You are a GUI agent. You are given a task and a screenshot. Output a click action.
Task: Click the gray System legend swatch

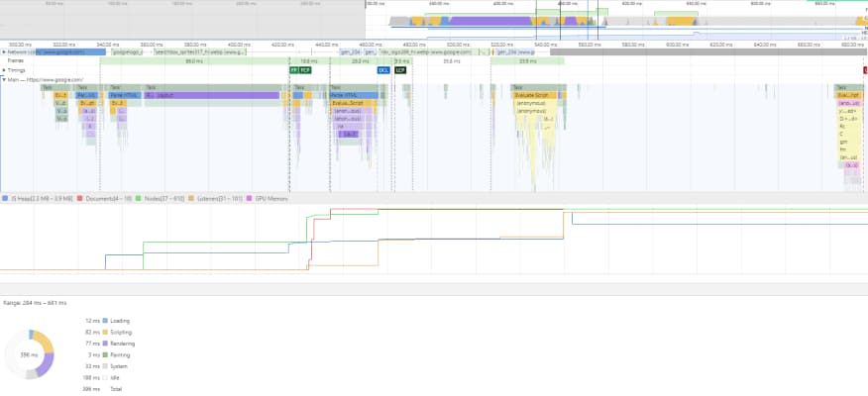(105, 366)
